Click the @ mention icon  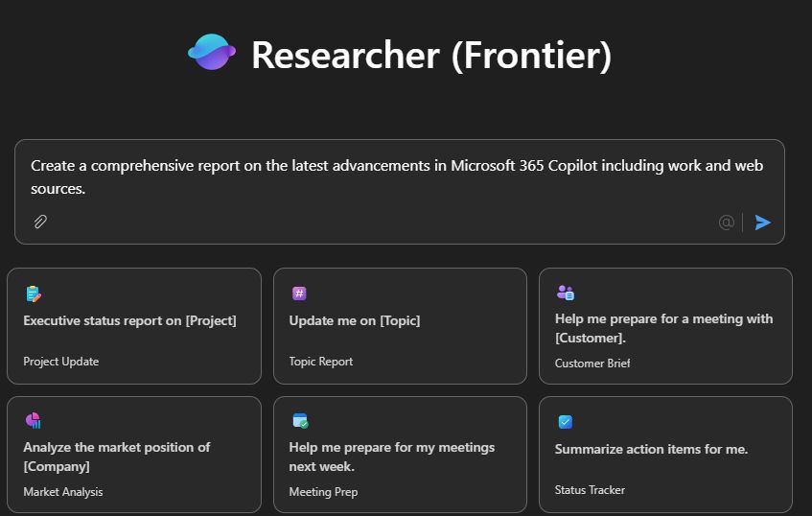pyautogui.click(x=727, y=223)
